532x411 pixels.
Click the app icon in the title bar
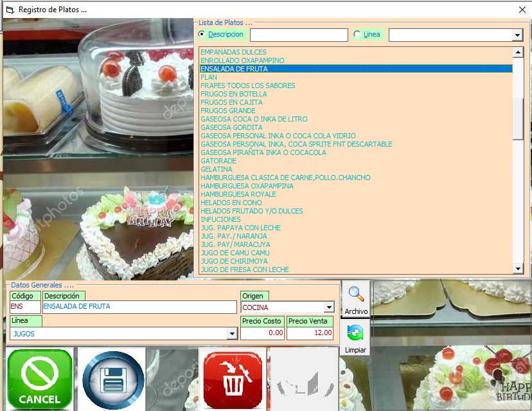coord(9,10)
